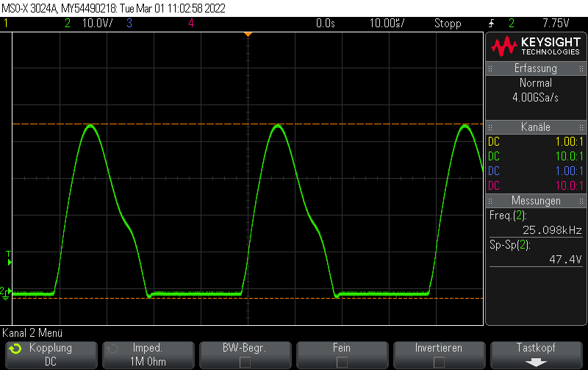Open the Kanäle panel header

(x=536, y=127)
